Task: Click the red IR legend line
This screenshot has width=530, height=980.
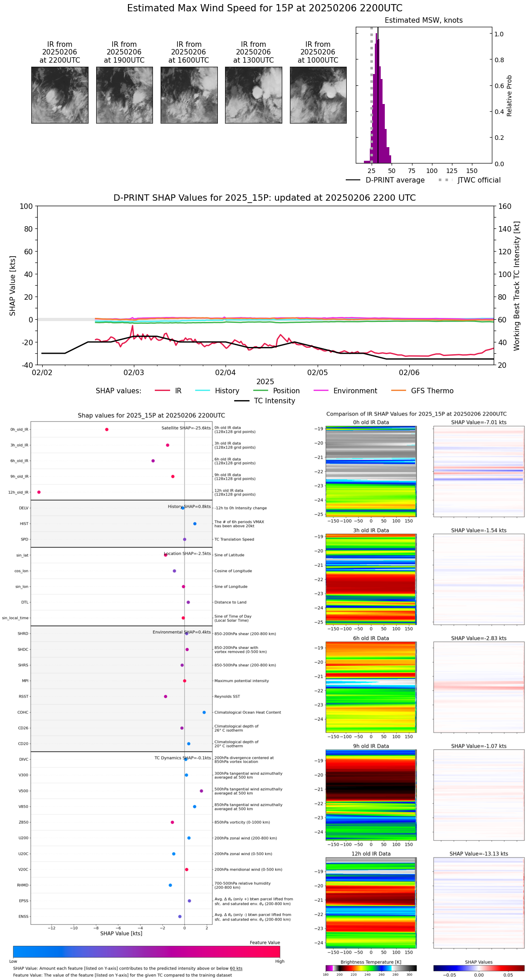Action: [x=162, y=391]
